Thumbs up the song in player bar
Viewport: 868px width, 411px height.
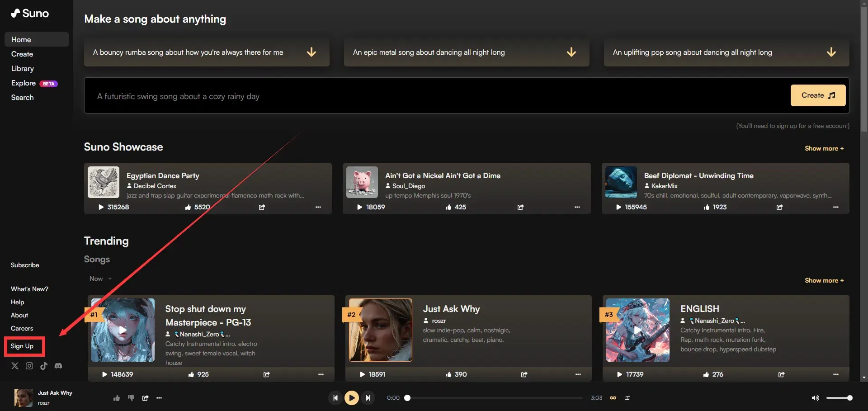(117, 398)
